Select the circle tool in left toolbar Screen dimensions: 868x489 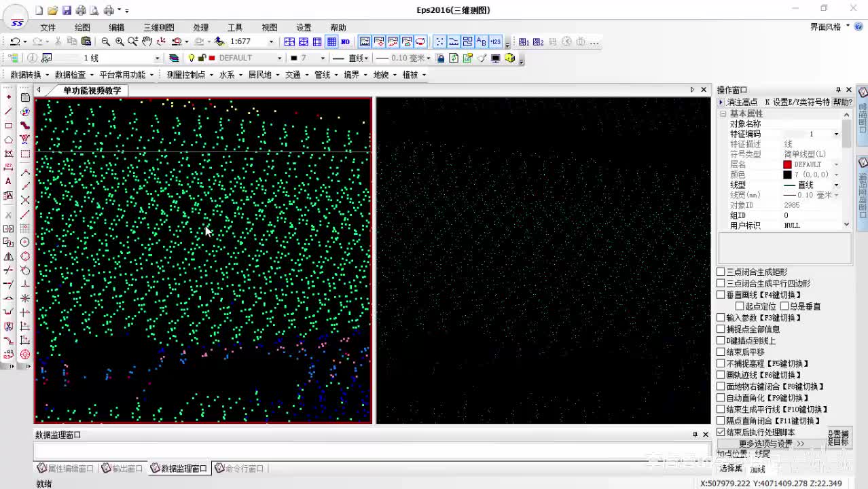tap(25, 242)
